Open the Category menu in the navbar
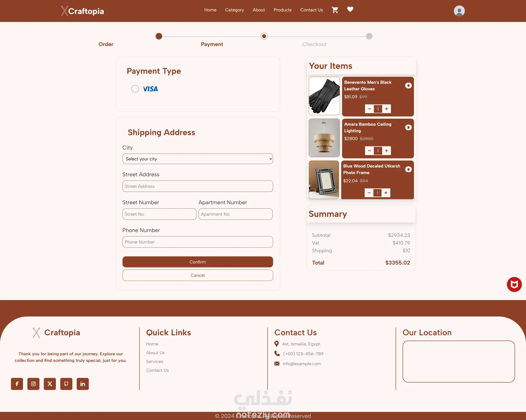 click(234, 10)
